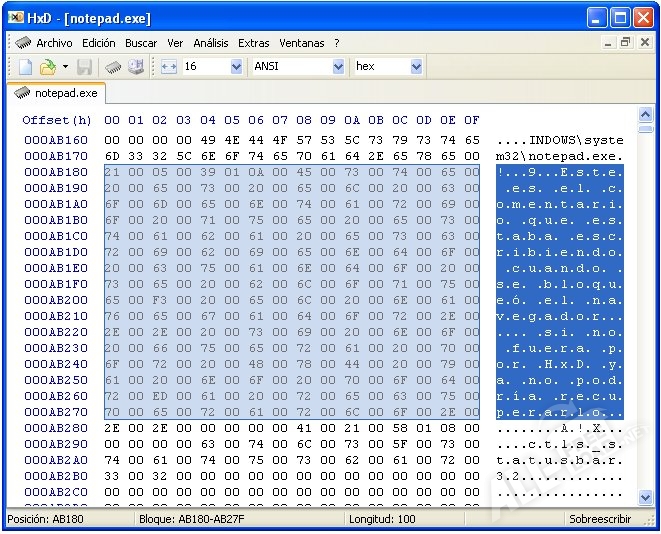
Task: Expand the Open file arrow menu
Action: tap(65, 67)
